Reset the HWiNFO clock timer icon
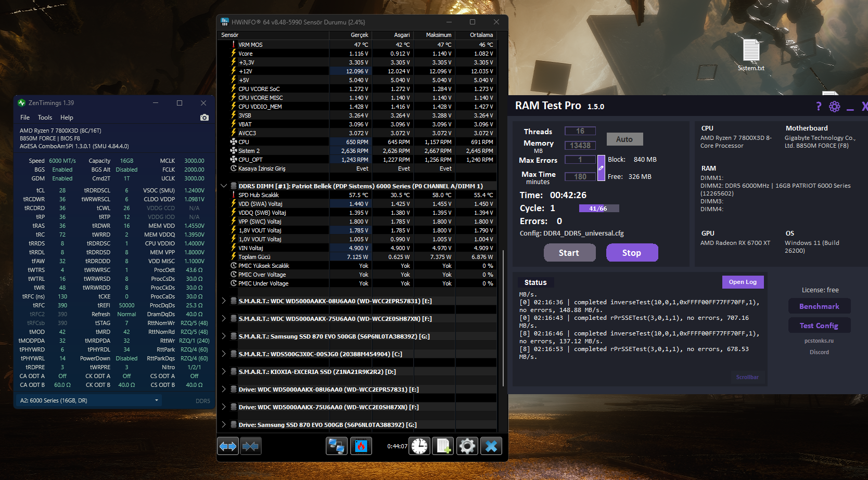 pos(419,446)
